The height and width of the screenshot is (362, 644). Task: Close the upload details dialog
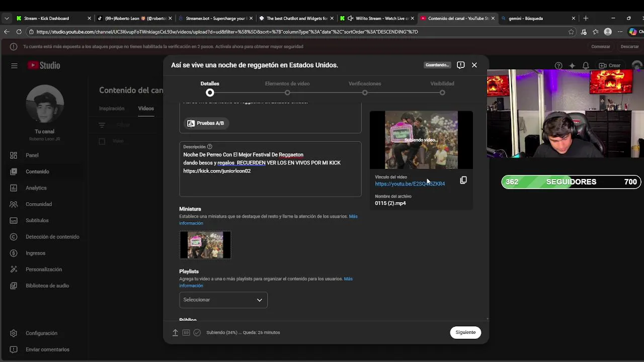pos(474,65)
